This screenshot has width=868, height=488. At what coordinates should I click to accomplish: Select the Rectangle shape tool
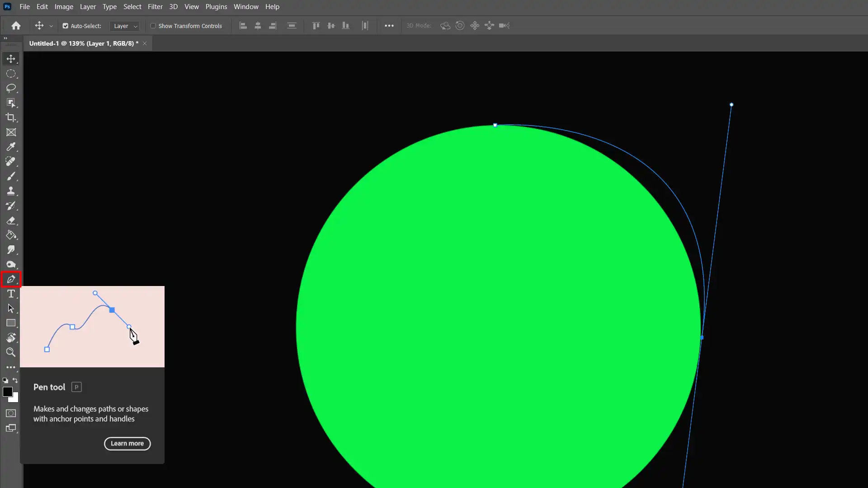click(11, 323)
